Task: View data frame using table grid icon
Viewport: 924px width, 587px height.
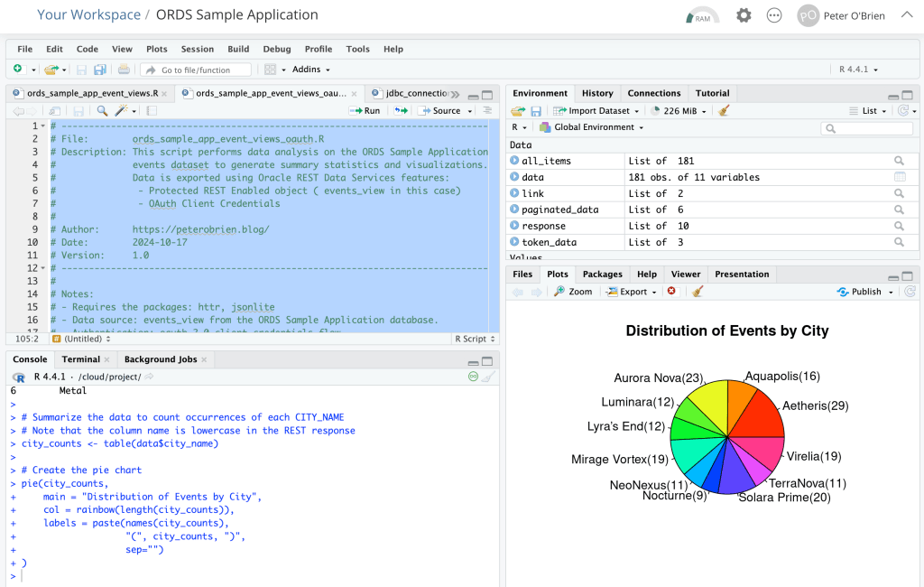Action: point(899,177)
